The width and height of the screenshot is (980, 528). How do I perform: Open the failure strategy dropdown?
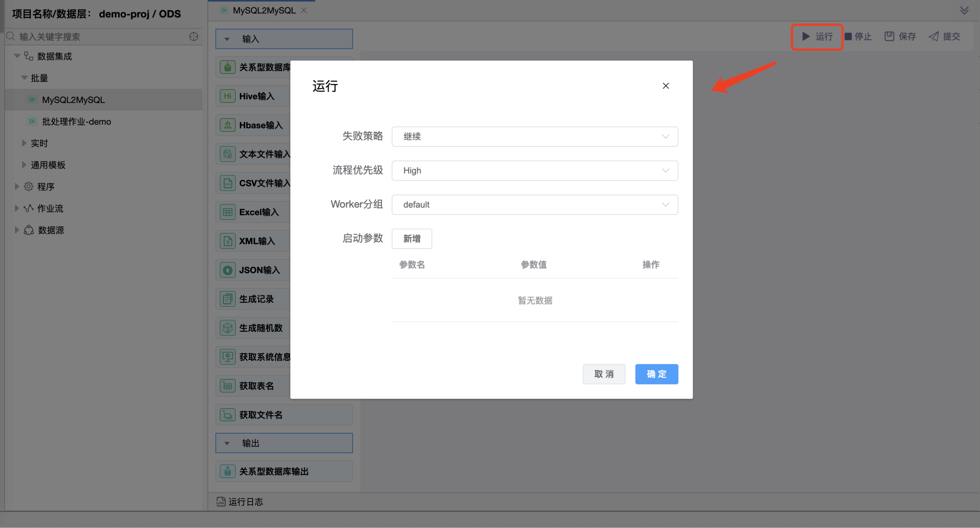coord(535,136)
